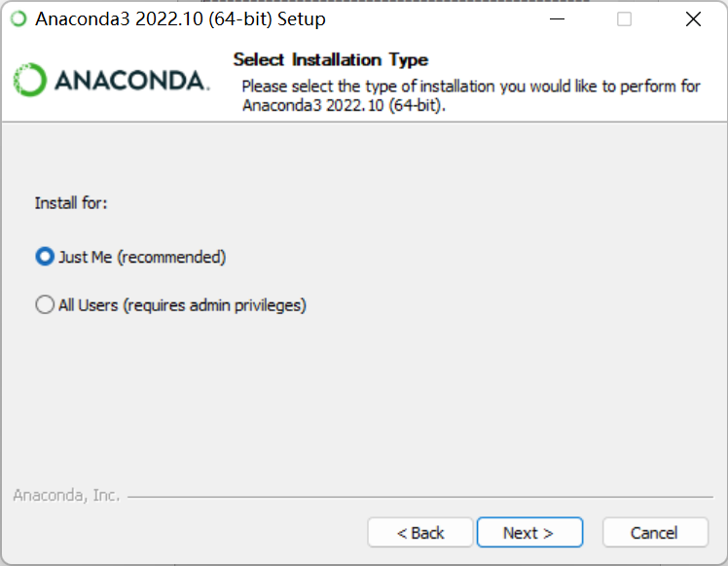The height and width of the screenshot is (566, 728).
Task: Minimize the Anaconda3 Setup window
Action: click(557, 19)
